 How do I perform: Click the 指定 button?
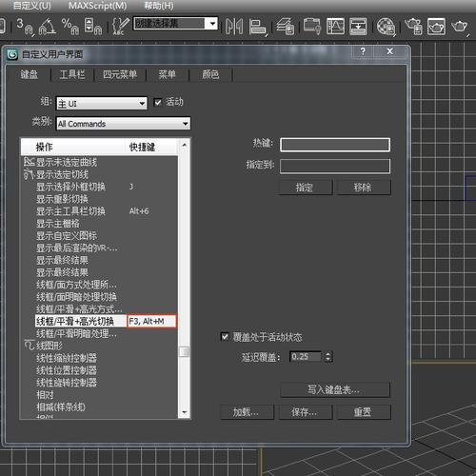tap(305, 188)
